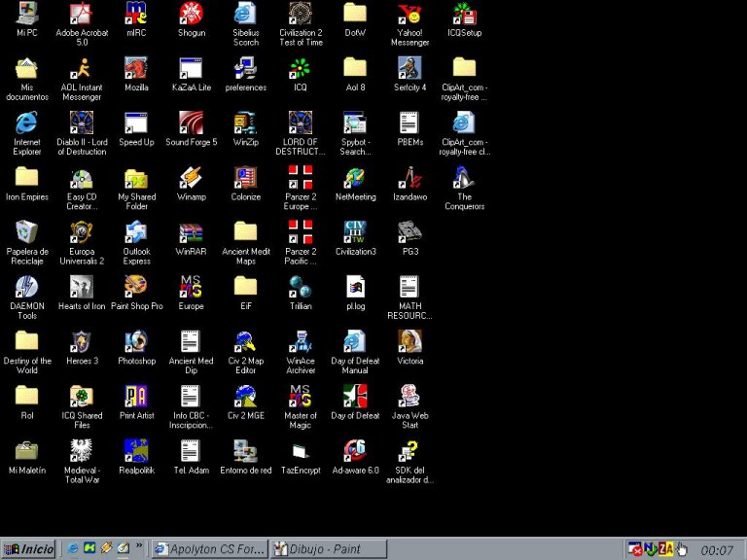Click the Inicio start button

[x=29, y=549]
